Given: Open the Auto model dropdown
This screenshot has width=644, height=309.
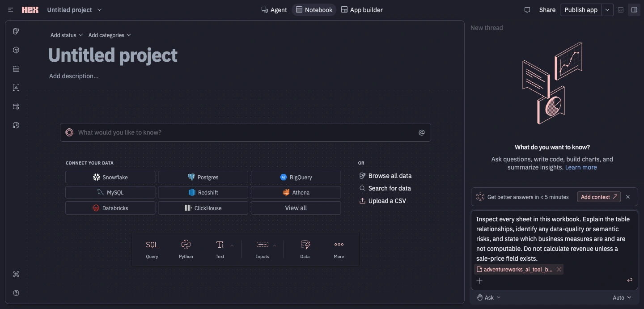Looking at the screenshot, I should (622, 297).
